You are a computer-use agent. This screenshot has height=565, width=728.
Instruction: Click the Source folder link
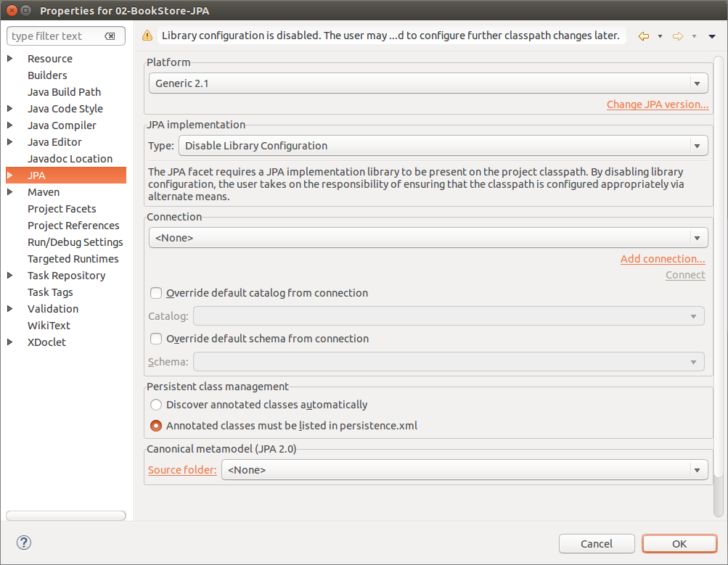click(x=182, y=470)
